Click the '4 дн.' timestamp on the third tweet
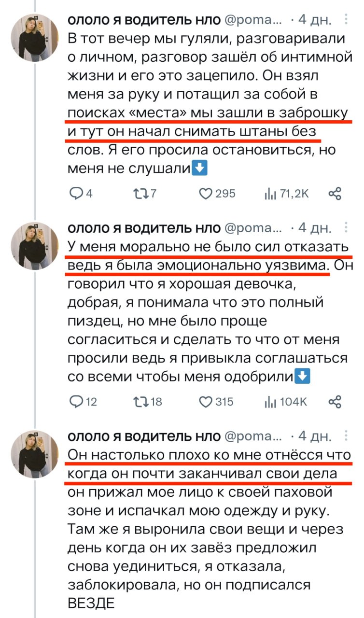Image resolution: width=364 pixels, height=618 pixels. pos(315,436)
